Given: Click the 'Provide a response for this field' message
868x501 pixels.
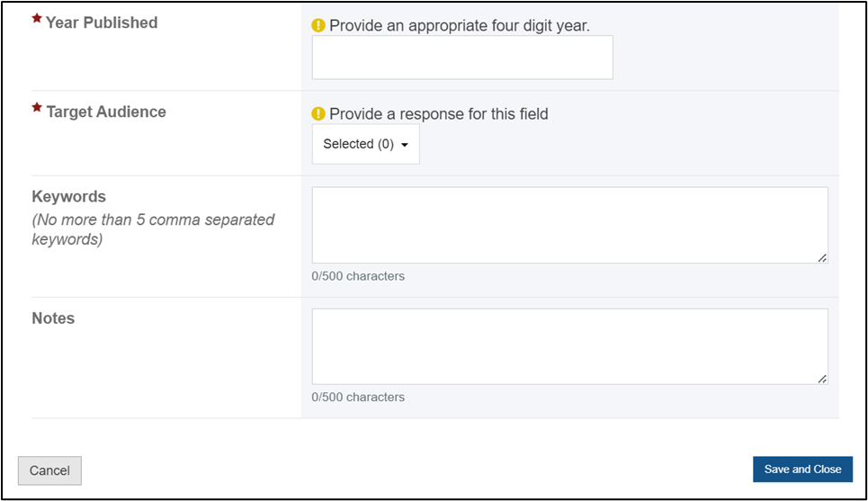Looking at the screenshot, I should [438, 114].
